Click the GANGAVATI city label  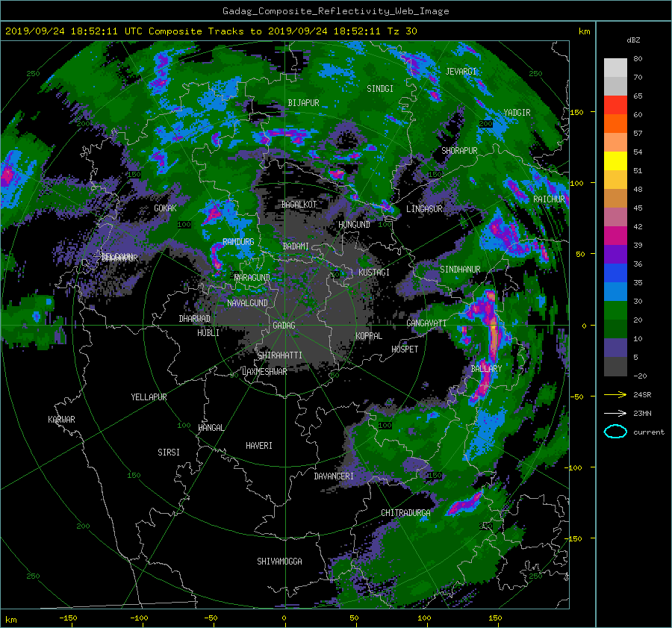coord(426,323)
